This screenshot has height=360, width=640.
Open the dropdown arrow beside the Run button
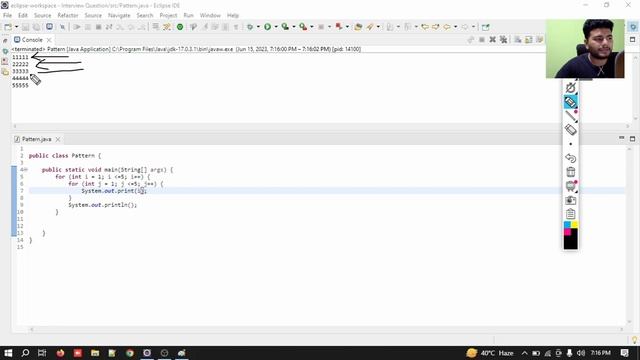276,27
